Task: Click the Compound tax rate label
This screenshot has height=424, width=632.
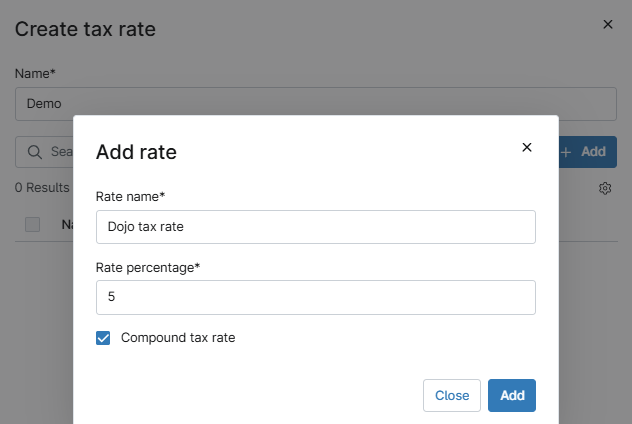Action: [x=178, y=338]
